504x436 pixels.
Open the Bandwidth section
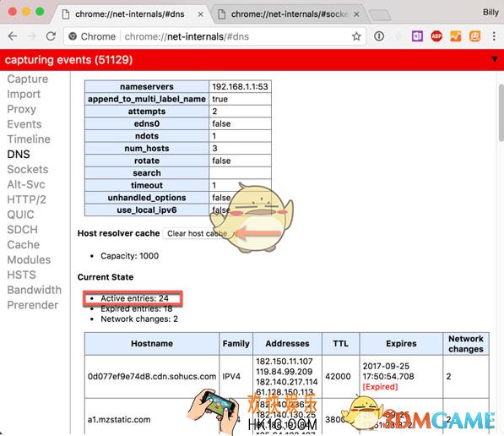(x=34, y=290)
